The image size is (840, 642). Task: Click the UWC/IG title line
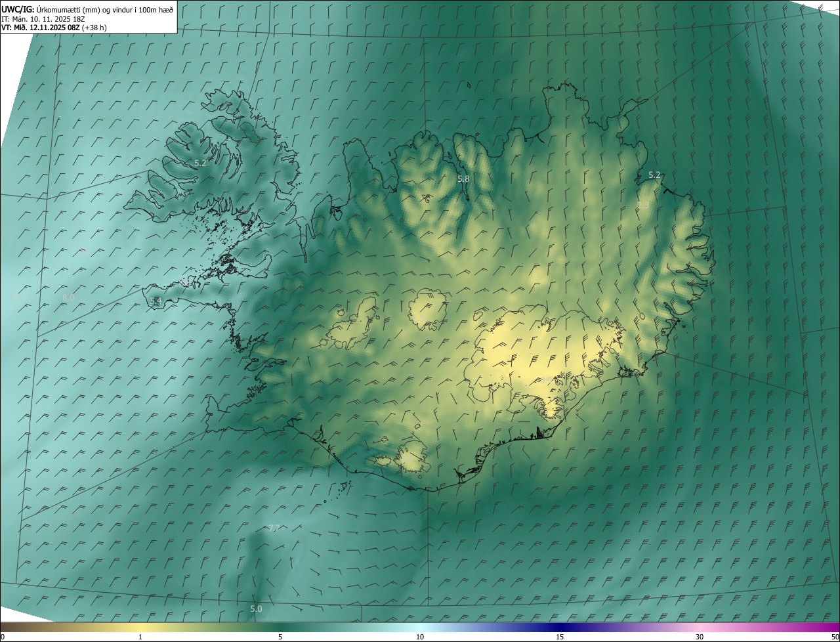coord(88,9)
